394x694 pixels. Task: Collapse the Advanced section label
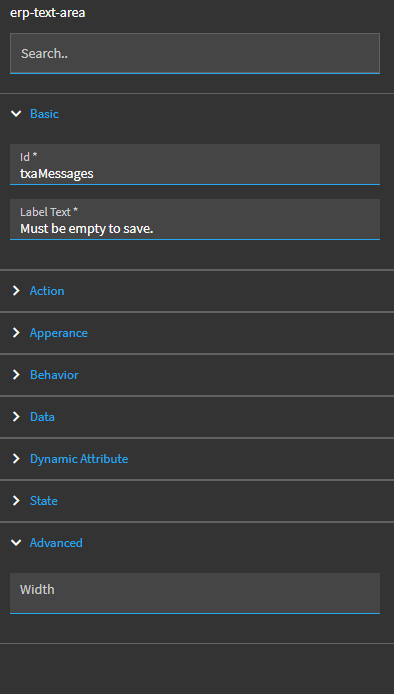[56, 543]
